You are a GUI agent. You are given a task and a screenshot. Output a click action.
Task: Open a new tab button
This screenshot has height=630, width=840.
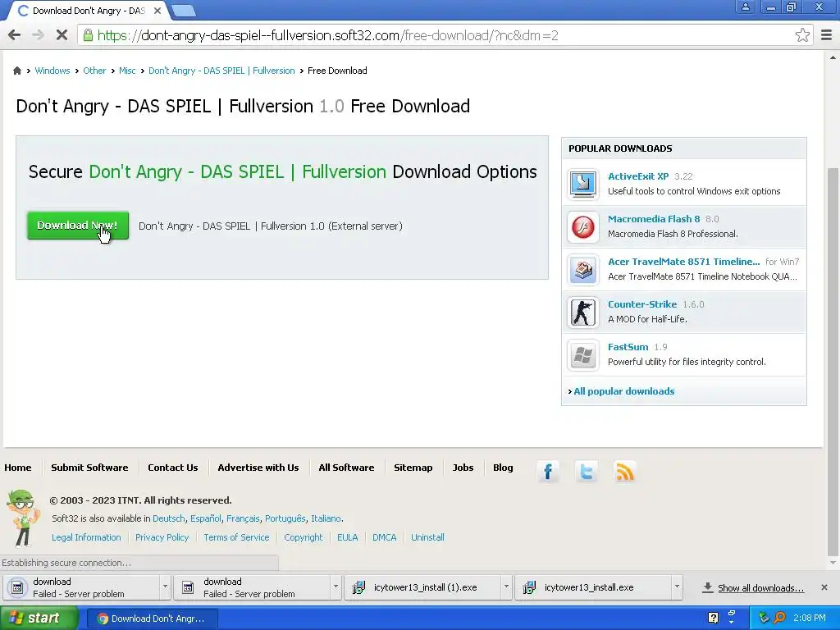pyautogui.click(x=184, y=10)
